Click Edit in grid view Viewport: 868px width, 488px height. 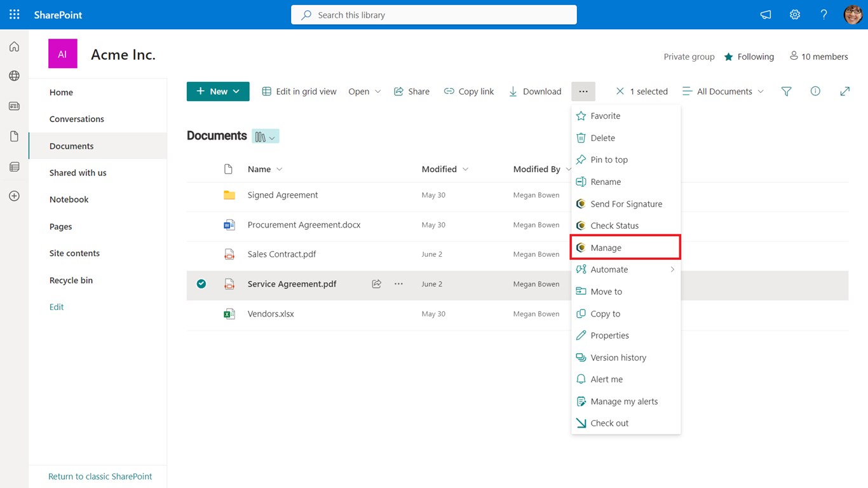click(299, 91)
